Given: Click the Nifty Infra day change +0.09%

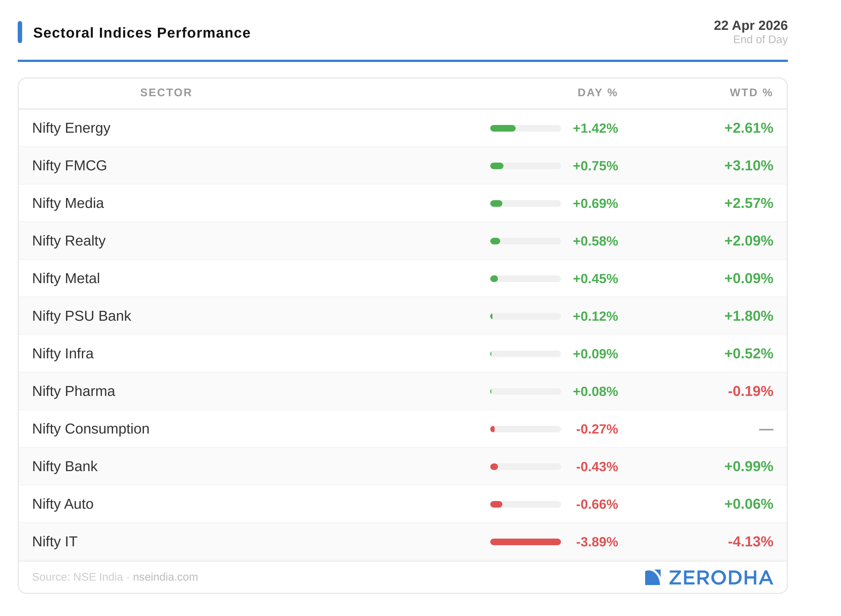Looking at the screenshot, I should (595, 354).
